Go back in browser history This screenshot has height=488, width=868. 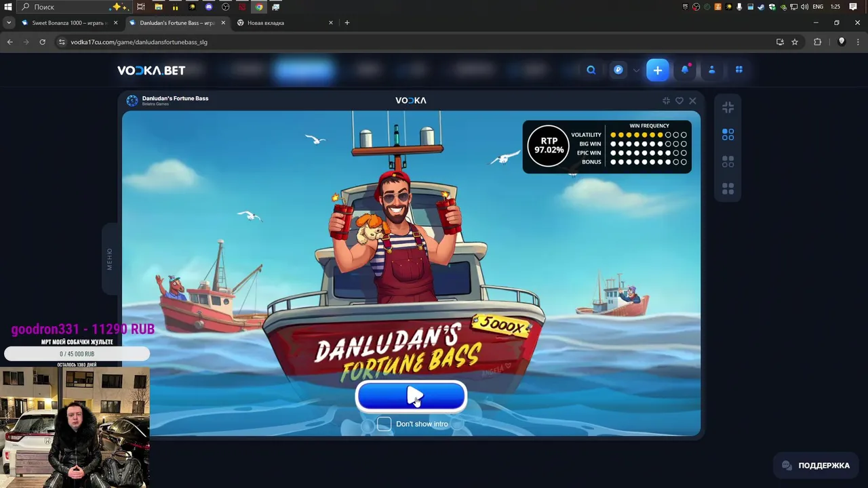9,42
